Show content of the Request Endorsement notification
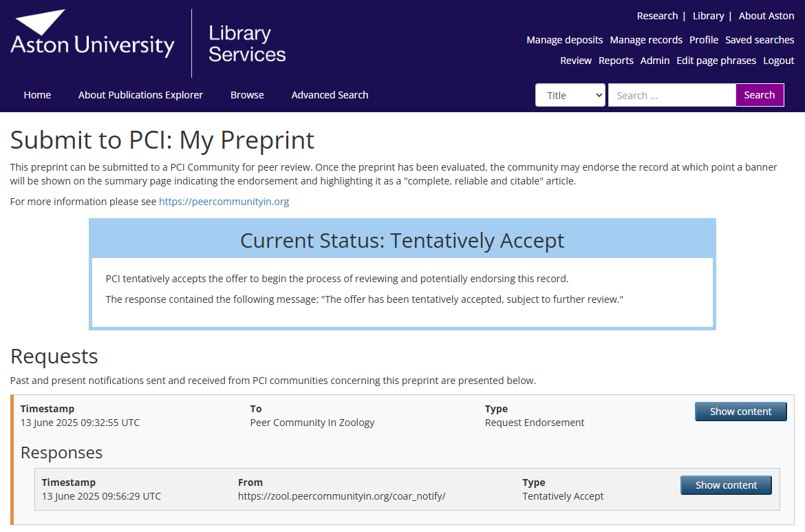The height and width of the screenshot is (532, 805). [x=740, y=412]
